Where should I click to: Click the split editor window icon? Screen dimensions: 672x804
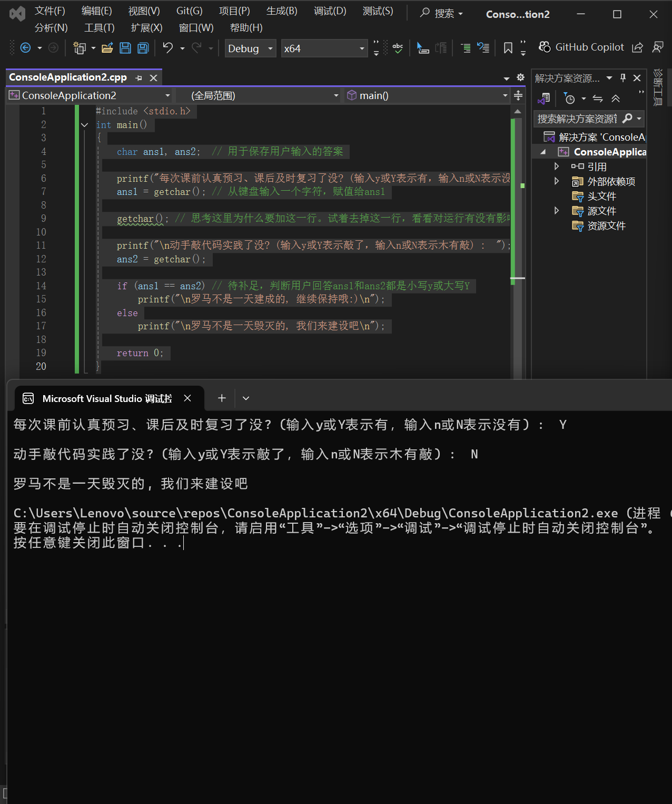518,95
